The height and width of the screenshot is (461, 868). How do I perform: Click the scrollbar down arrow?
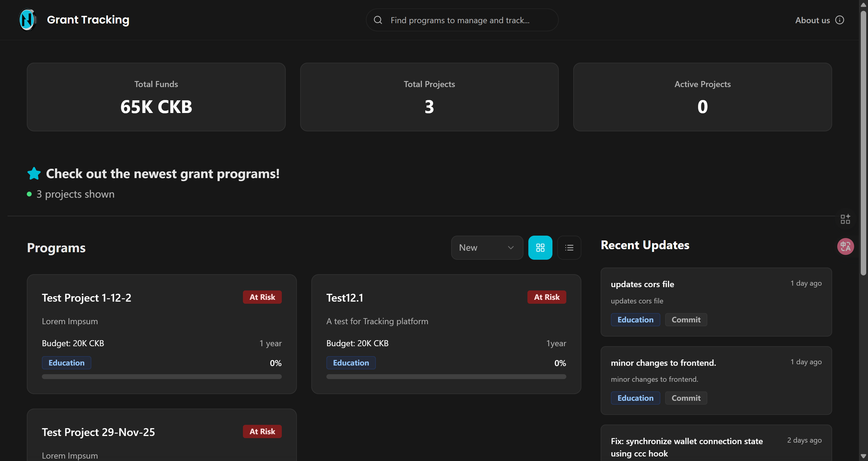863,456
